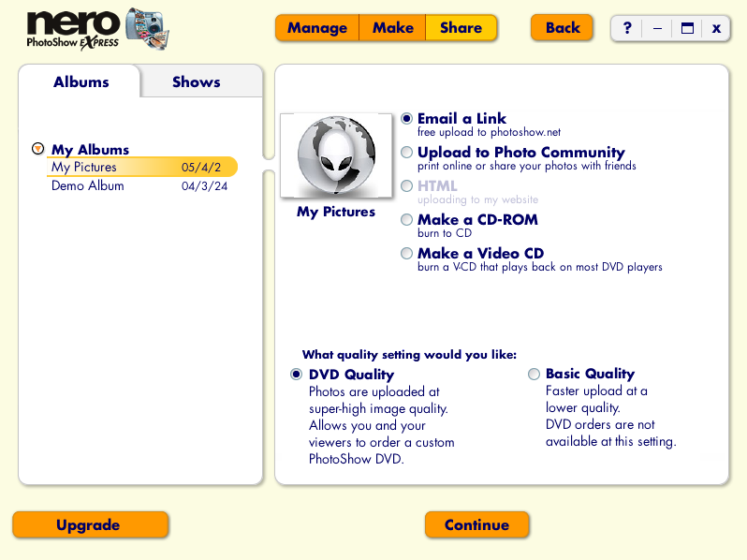Click 'uploading to my website' text
This screenshot has height=560, width=747.
coord(477,199)
